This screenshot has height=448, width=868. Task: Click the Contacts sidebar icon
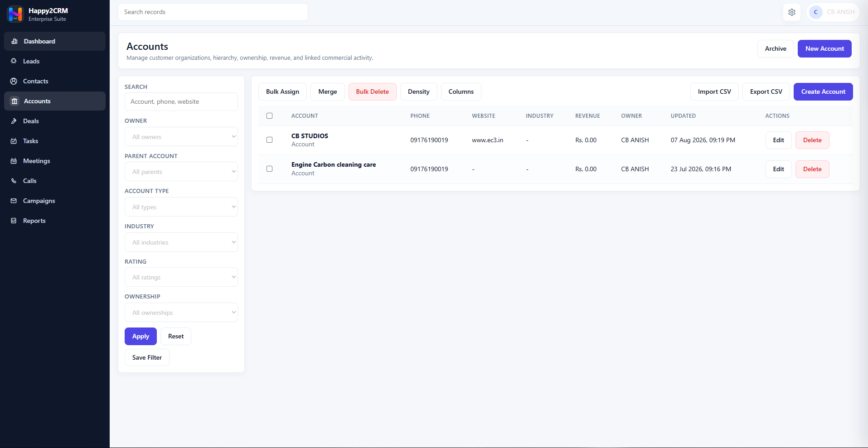[x=14, y=81]
